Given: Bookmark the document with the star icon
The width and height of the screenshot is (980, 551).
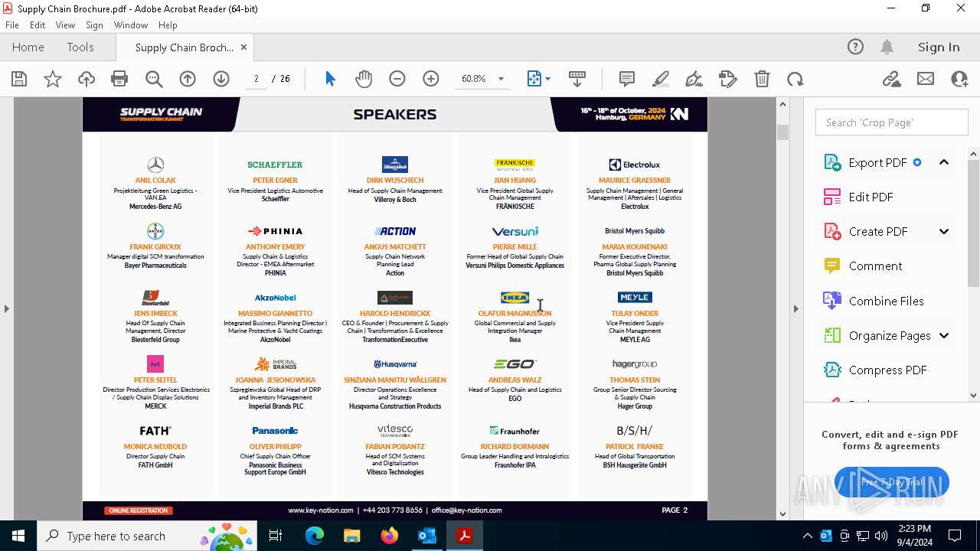Looking at the screenshot, I should coord(53,79).
